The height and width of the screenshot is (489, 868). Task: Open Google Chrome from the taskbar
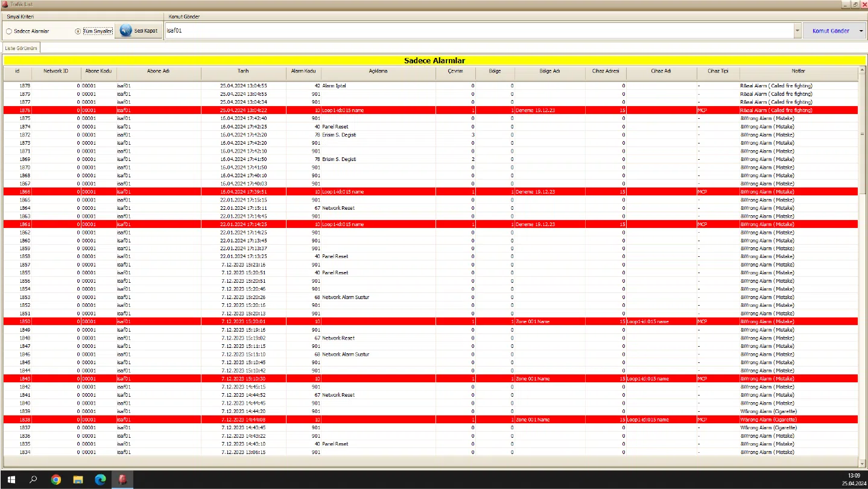click(55, 480)
